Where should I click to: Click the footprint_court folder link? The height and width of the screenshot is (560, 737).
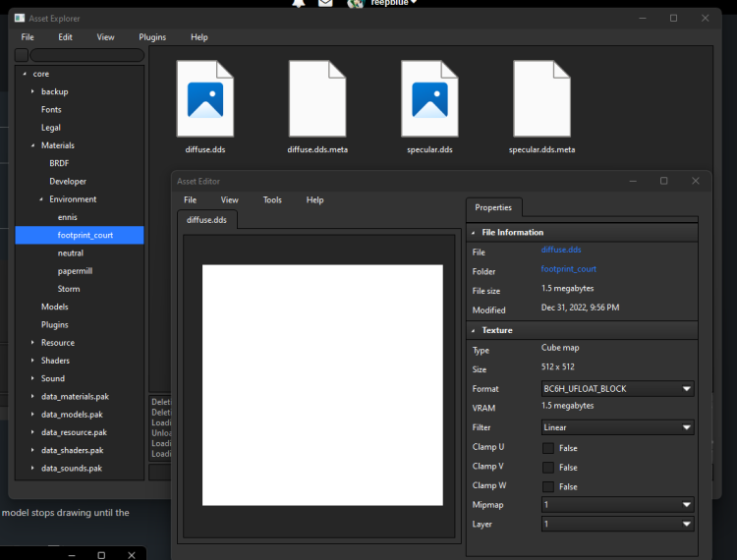click(x=568, y=269)
